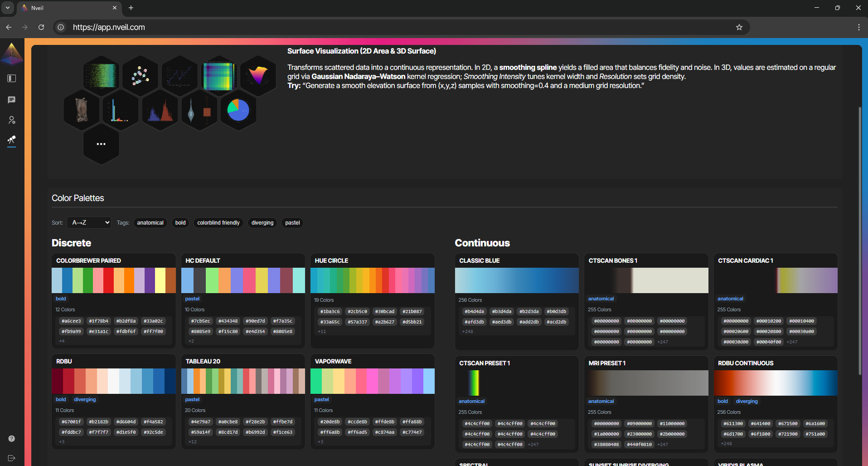This screenshot has height=466, width=868.
Task: Show more visualizations via ellipsis hexagon
Action: (x=101, y=144)
